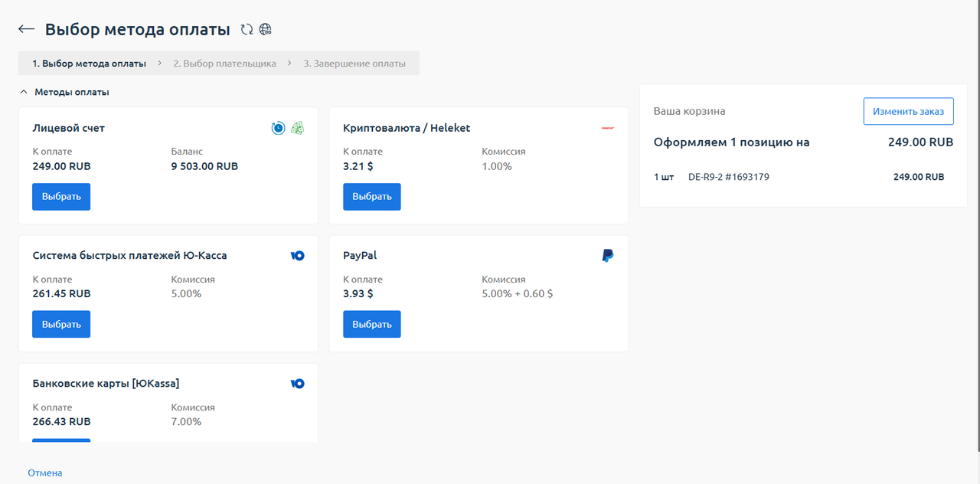The image size is (980, 484).
Task: Click the PayPal card title
Action: [x=360, y=256]
